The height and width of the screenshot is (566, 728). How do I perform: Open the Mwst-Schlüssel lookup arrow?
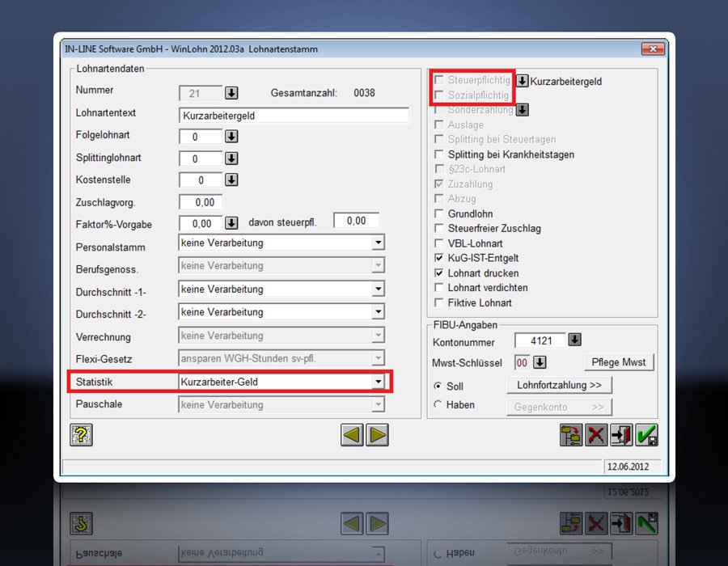540,362
